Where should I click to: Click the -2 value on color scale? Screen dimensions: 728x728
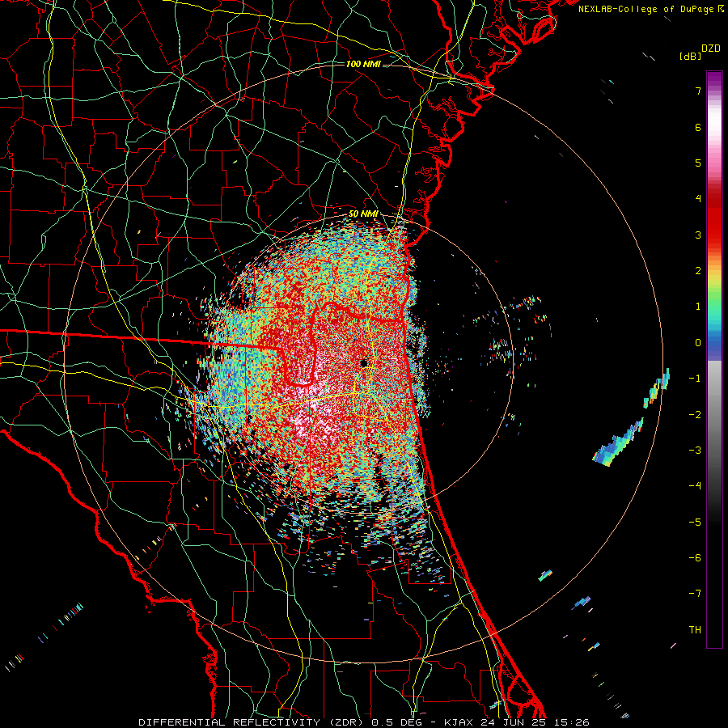point(695,415)
